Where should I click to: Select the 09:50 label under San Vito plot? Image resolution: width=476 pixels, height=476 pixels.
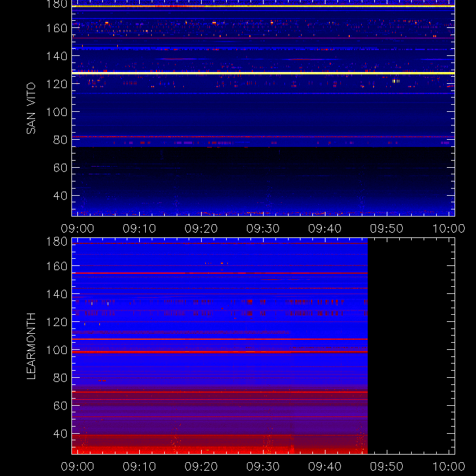tap(387, 228)
